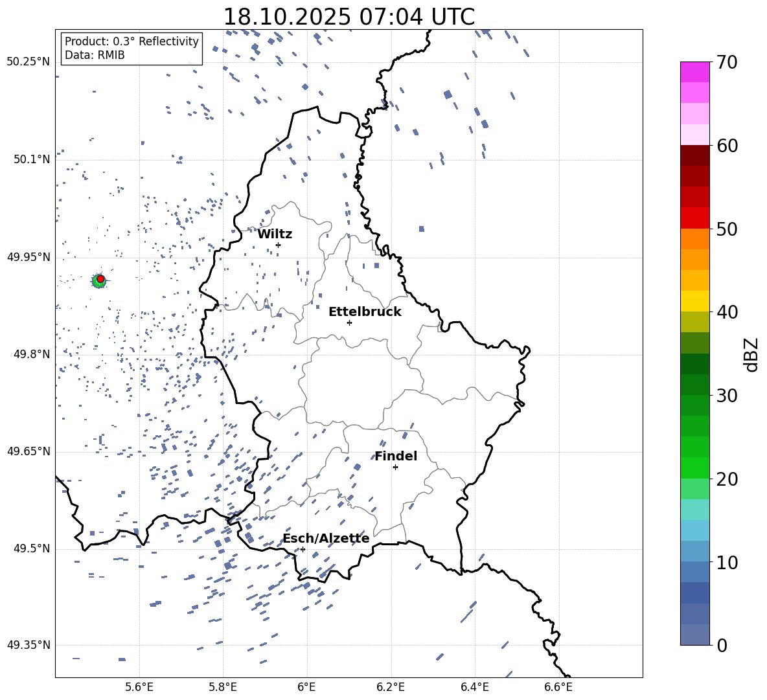Pick the blue 10 dBZ color band
This screenshot has height=700, width=767.
694,551
